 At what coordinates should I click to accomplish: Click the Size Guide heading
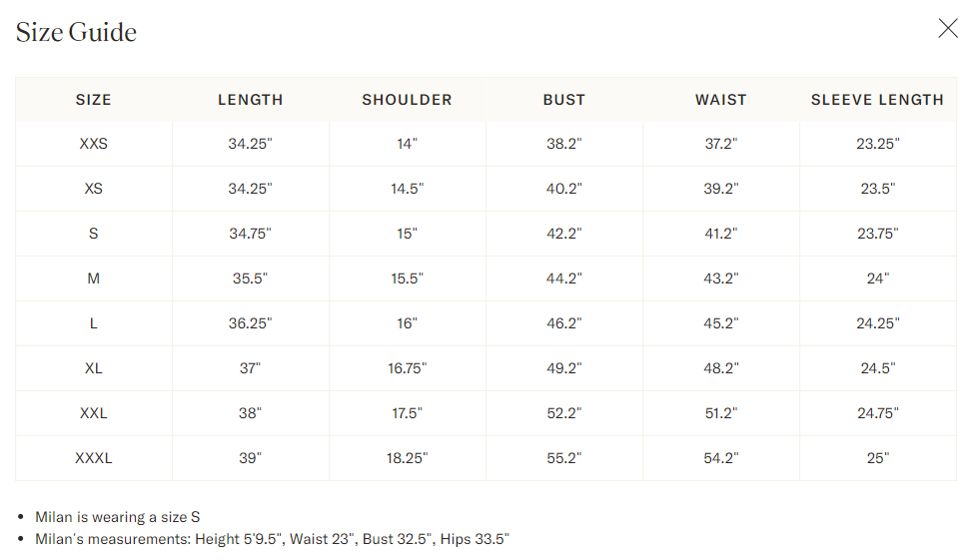76,32
